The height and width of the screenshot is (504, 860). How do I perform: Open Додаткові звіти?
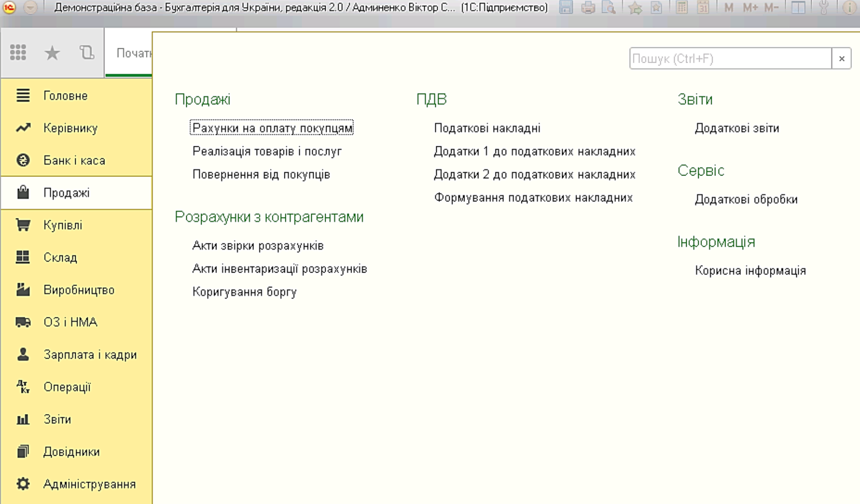tap(737, 128)
